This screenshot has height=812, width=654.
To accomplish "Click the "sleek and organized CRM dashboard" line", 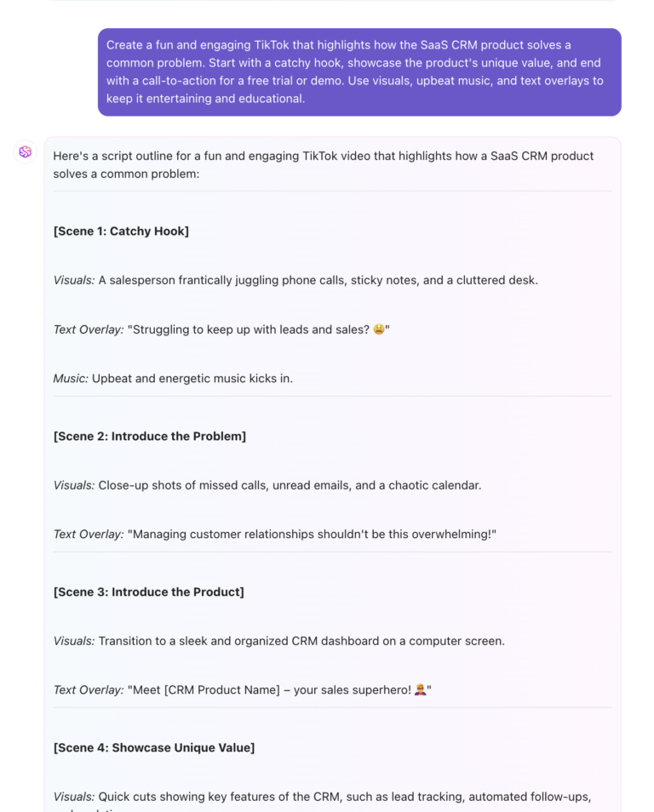I will [x=301, y=641].
